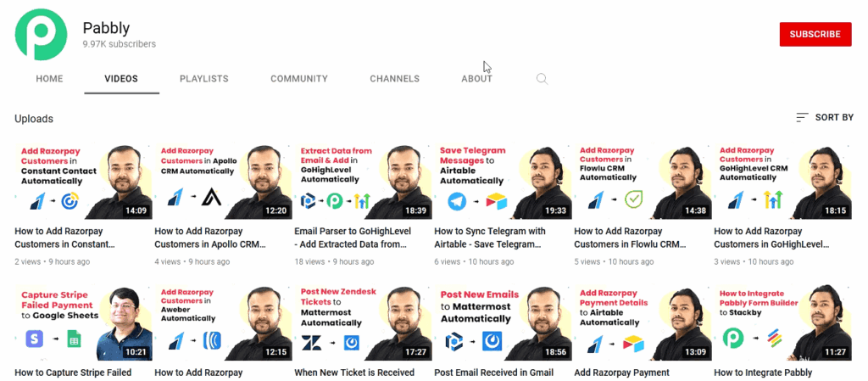This screenshot has width=868, height=381.
Task: Select the Channels tab
Action: [394, 79]
